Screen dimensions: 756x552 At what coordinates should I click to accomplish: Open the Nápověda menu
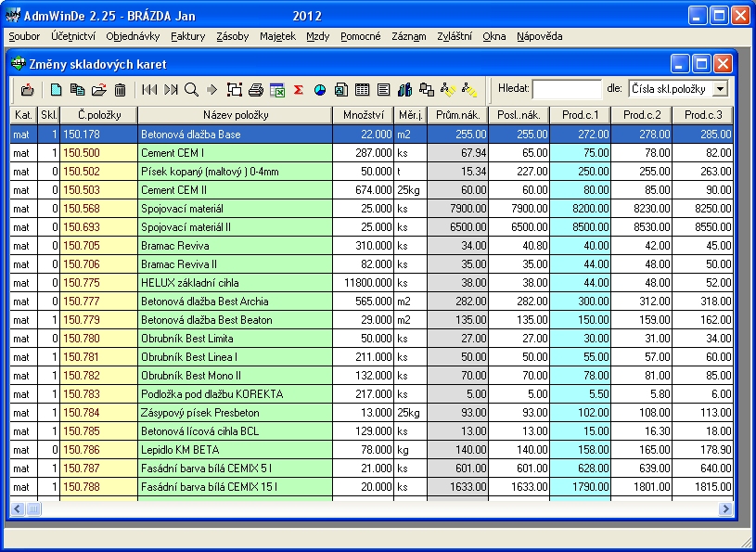540,36
